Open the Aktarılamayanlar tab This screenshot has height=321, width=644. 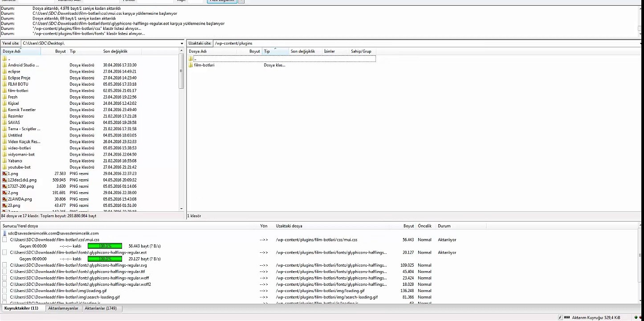point(63,309)
